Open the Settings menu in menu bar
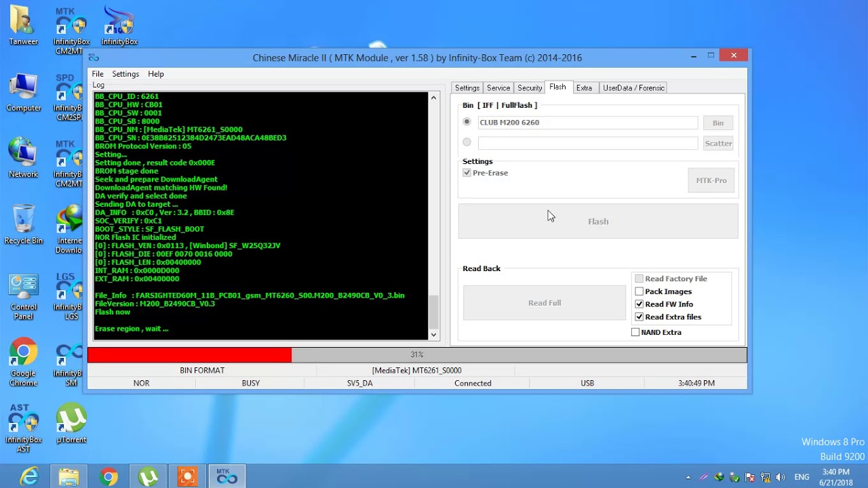Viewport: 868px width, 488px height. coord(125,74)
